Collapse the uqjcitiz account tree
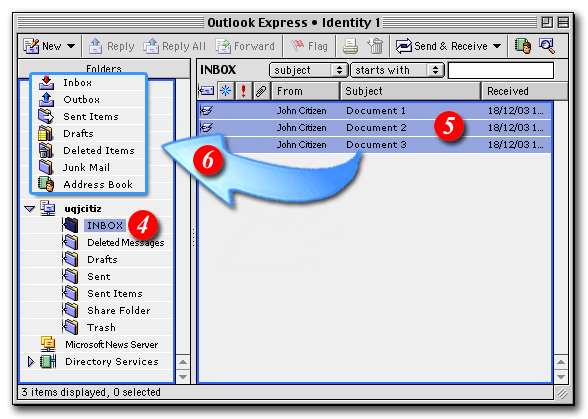The width and height of the screenshot is (588, 419). pos(29,209)
